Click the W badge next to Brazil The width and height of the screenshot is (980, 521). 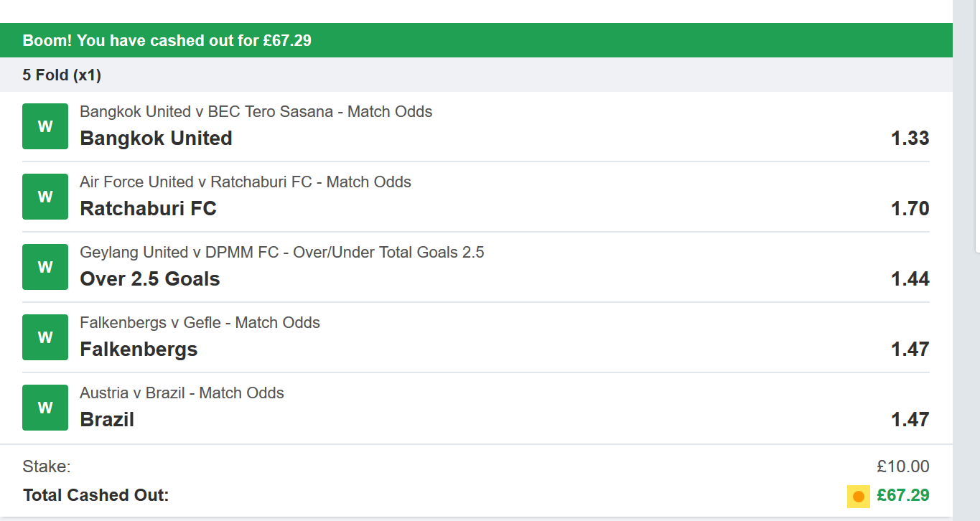pos(45,408)
